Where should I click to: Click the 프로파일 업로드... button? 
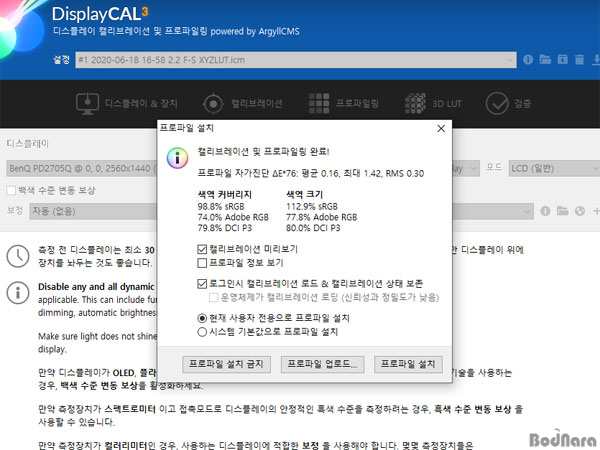322,364
